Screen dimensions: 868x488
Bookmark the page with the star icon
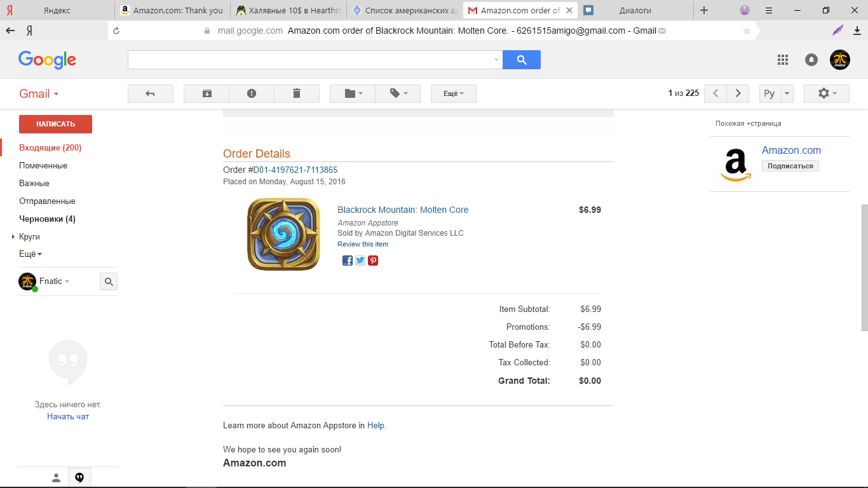coord(747,30)
